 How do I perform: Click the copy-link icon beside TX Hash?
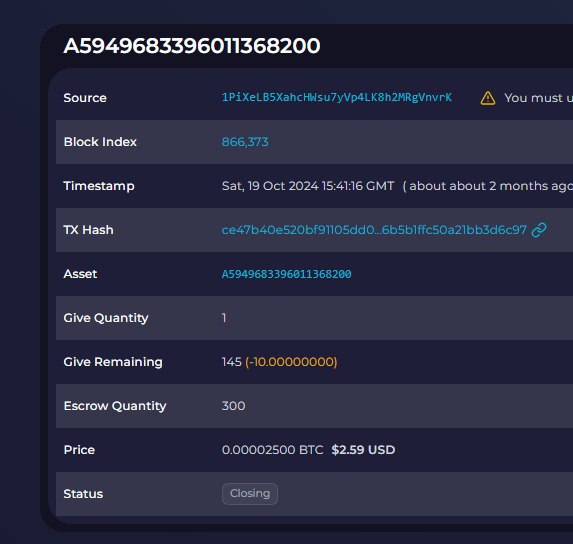pyautogui.click(x=539, y=230)
